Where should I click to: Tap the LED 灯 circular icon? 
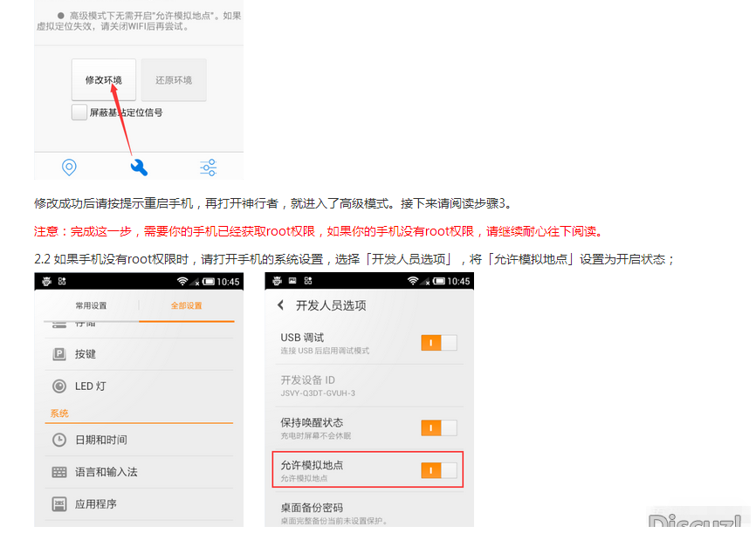58,386
